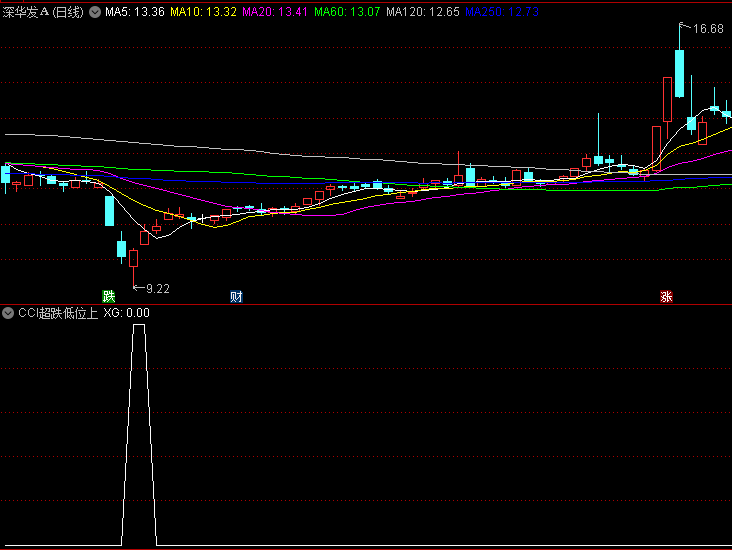Screen dimensions: 732x550
Task: Click the green 跌 event marker
Action: click(x=108, y=297)
